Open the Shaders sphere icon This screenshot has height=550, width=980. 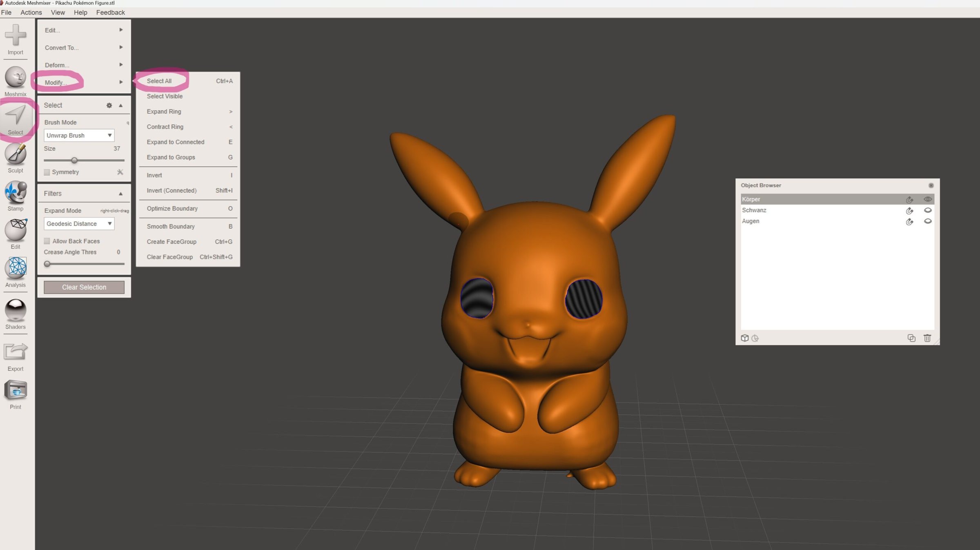(x=16, y=310)
